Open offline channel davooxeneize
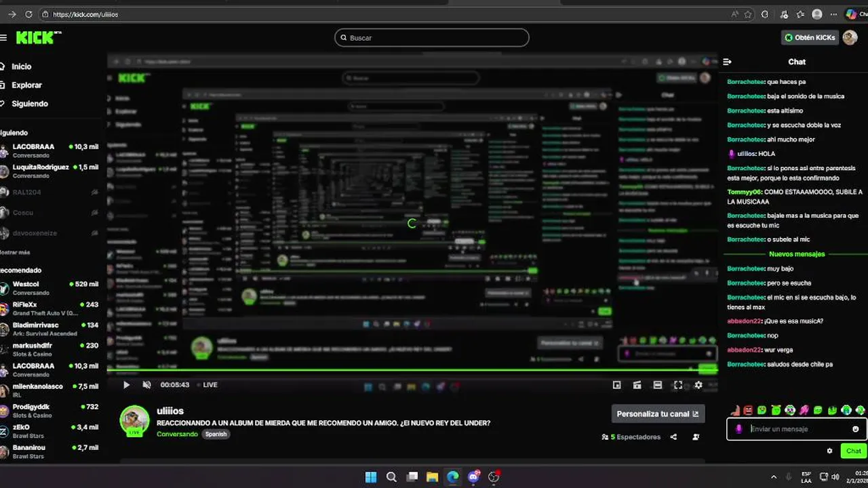 tap(49, 233)
